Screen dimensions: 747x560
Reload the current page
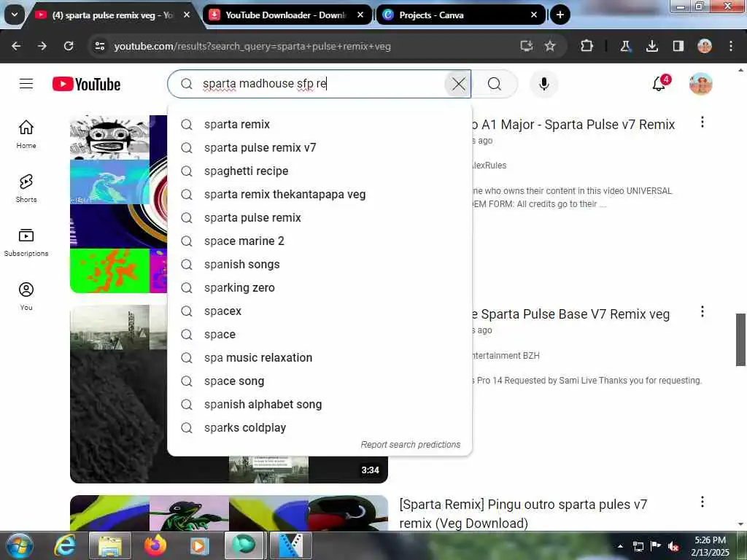[x=69, y=46]
